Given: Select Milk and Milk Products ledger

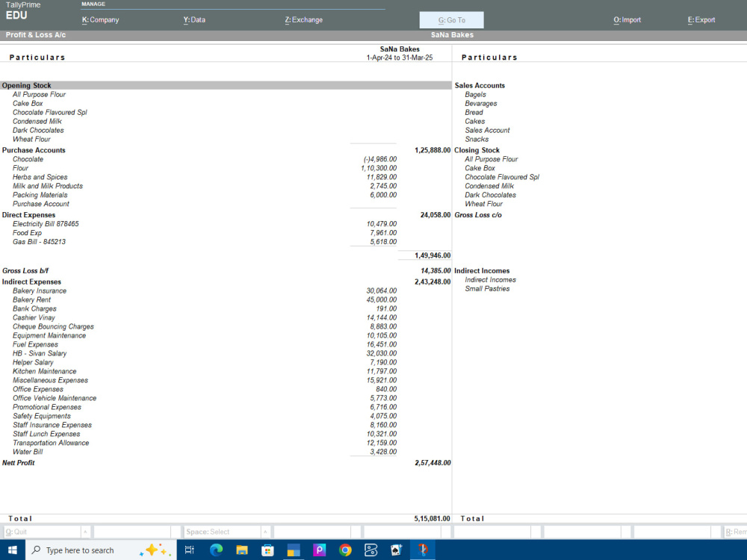Looking at the screenshot, I should (x=48, y=186).
